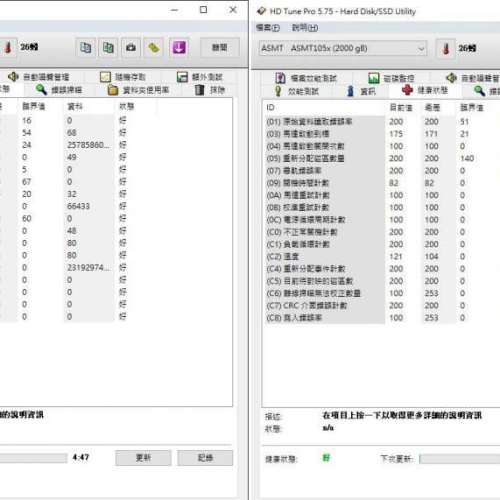The image size is (500, 500).
Task: Click the 4:47 countdown timer text
Action: (81, 457)
